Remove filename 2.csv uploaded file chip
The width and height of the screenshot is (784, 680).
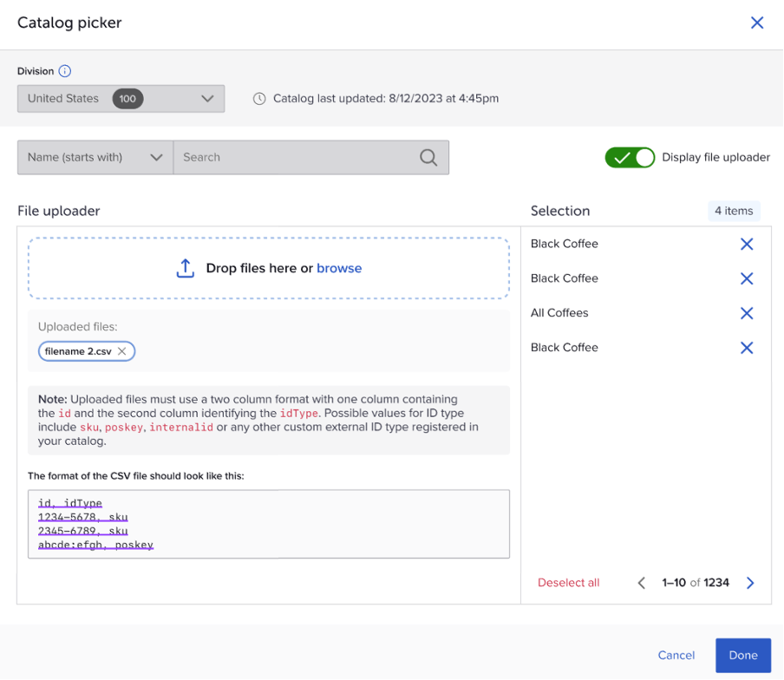coord(122,351)
